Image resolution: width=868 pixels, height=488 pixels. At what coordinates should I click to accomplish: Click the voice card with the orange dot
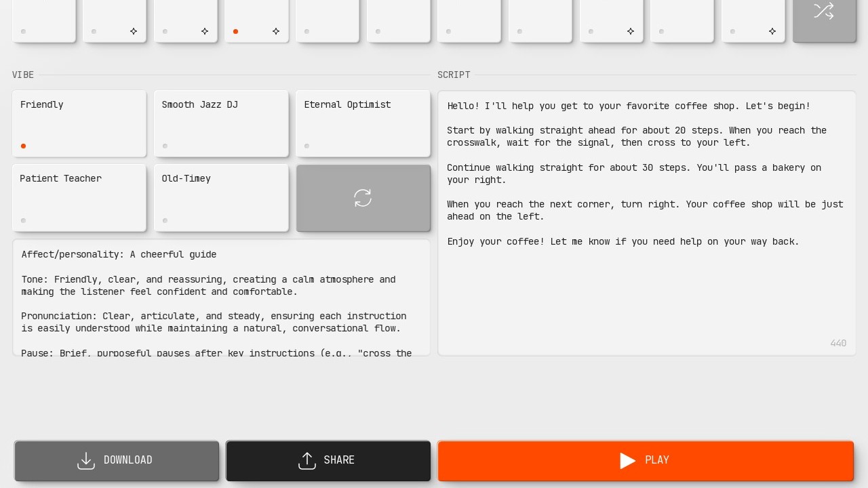click(256, 20)
